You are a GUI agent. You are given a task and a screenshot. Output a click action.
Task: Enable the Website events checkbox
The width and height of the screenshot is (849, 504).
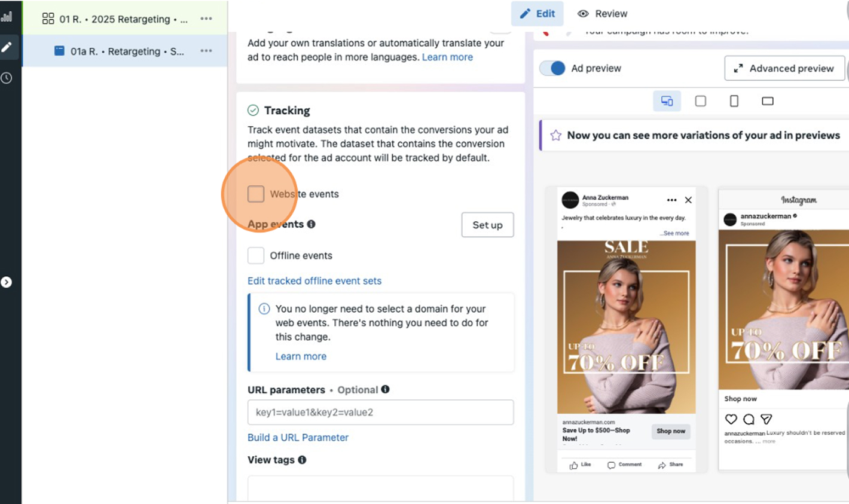256,194
